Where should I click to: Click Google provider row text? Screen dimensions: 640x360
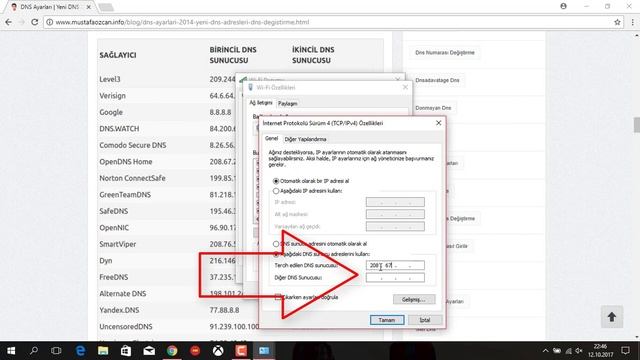pyautogui.click(x=111, y=112)
